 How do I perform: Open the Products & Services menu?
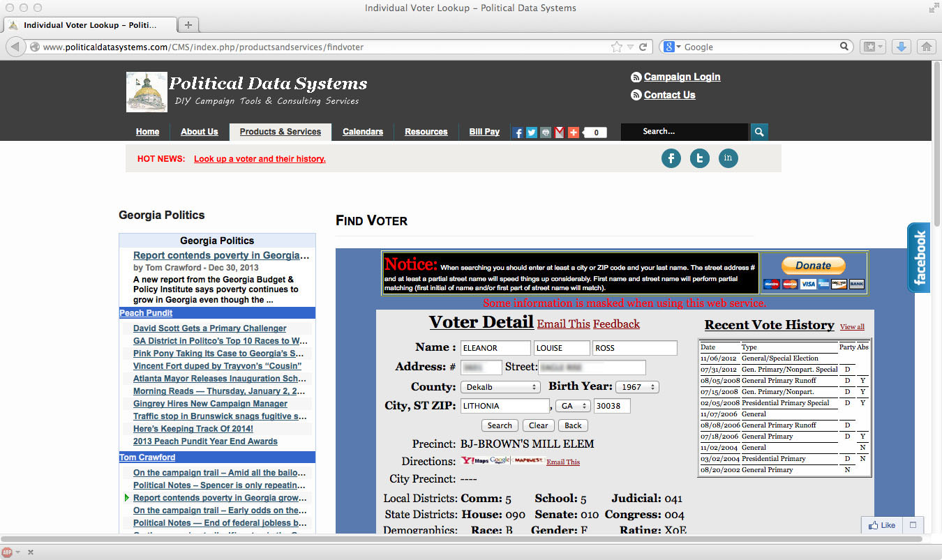click(x=281, y=132)
